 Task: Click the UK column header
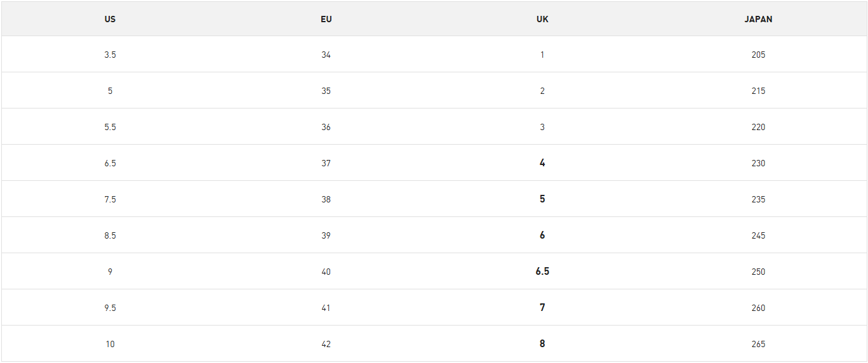pyautogui.click(x=542, y=19)
